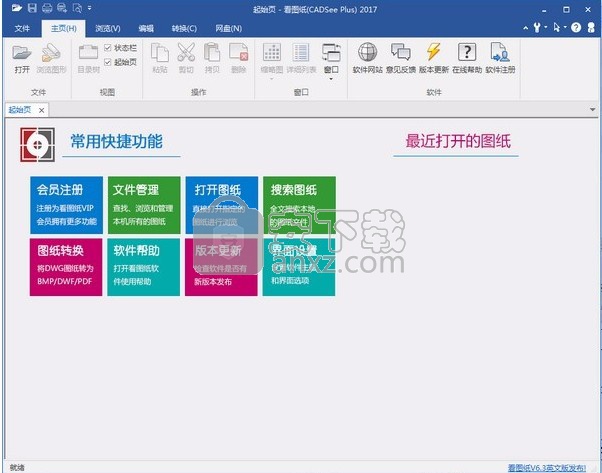Toggle the 起始页 start page checkbox

[x=108, y=62]
